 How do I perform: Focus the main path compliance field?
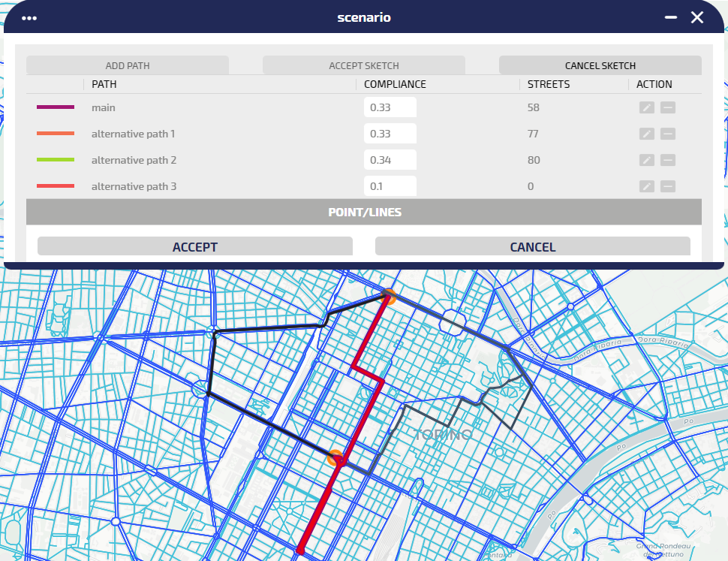click(390, 107)
